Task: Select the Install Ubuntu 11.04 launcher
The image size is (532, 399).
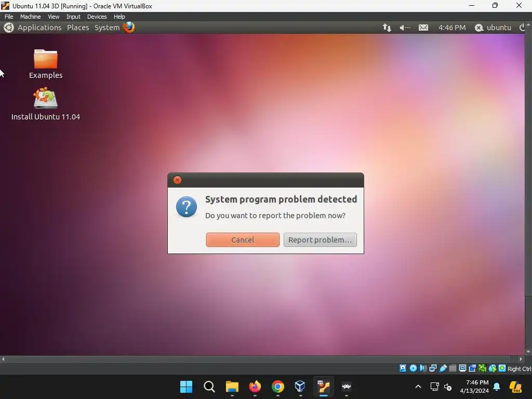Action: (46, 104)
